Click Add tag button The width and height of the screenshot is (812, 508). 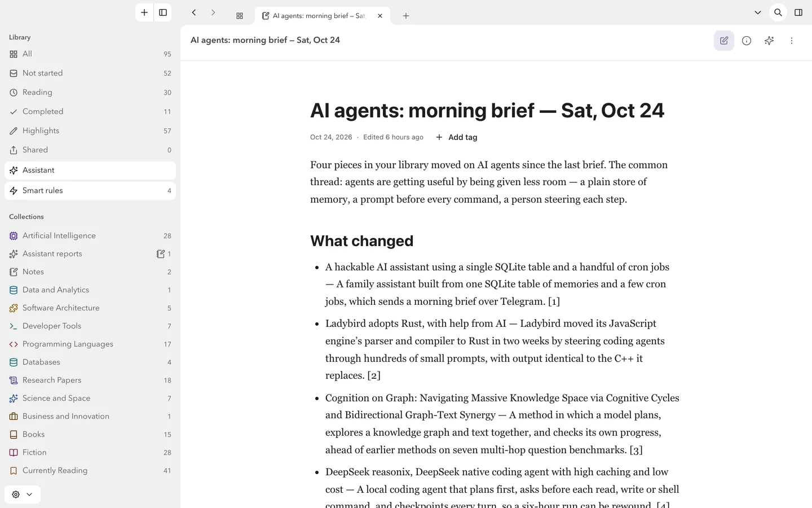click(x=456, y=137)
